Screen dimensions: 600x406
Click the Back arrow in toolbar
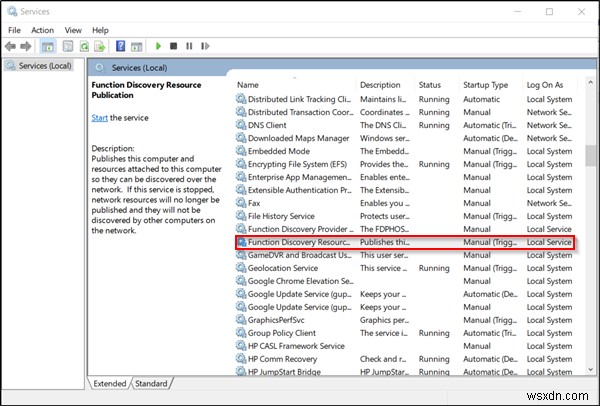coord(12,46)
